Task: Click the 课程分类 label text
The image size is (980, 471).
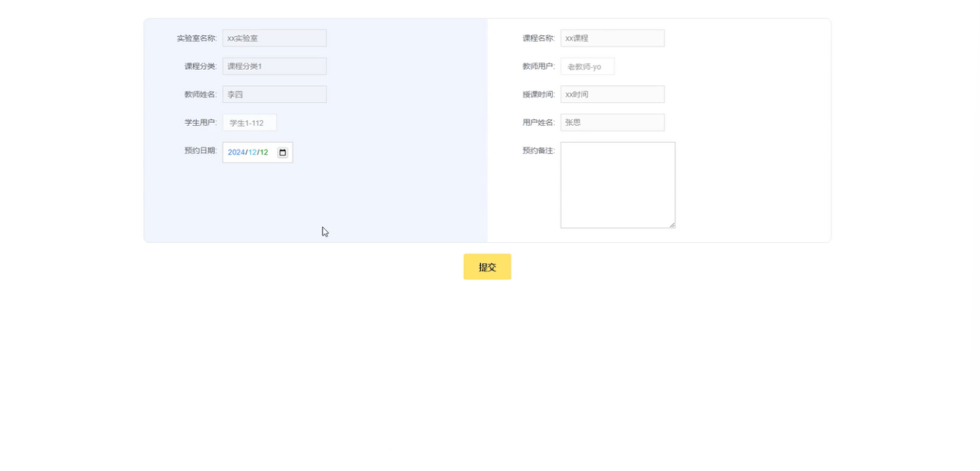Action: (x=200, y=66)
